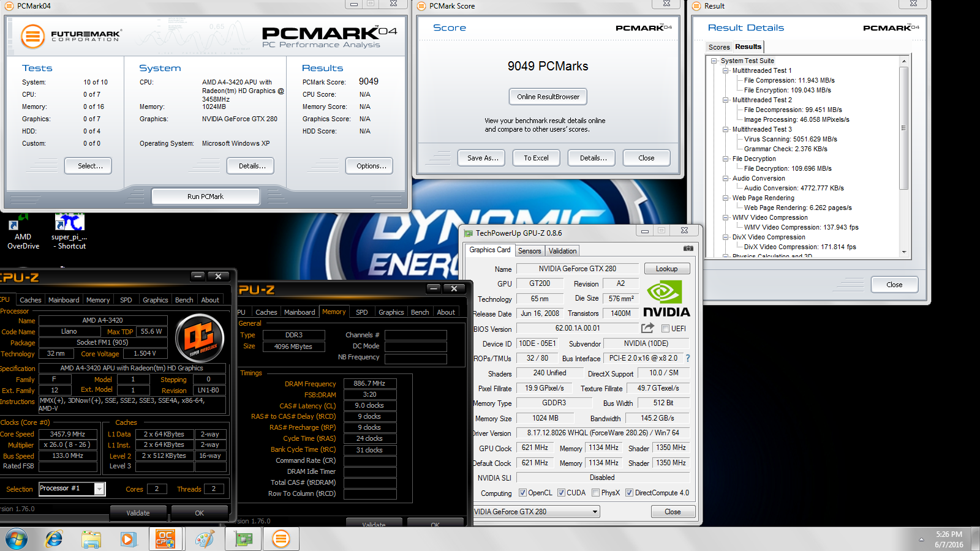The image size is (980, 551).
Task: Click the Validate button in the left CPU-Z window
Action: click(x=138, y=513)
